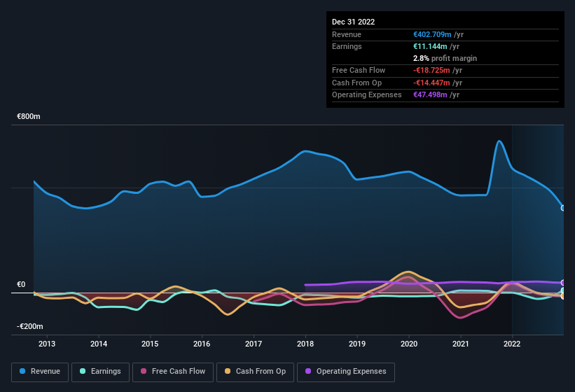
Task: Toggle the Free Cash Flow legend button
Action: pyautogui.click(x=173, y=372)
